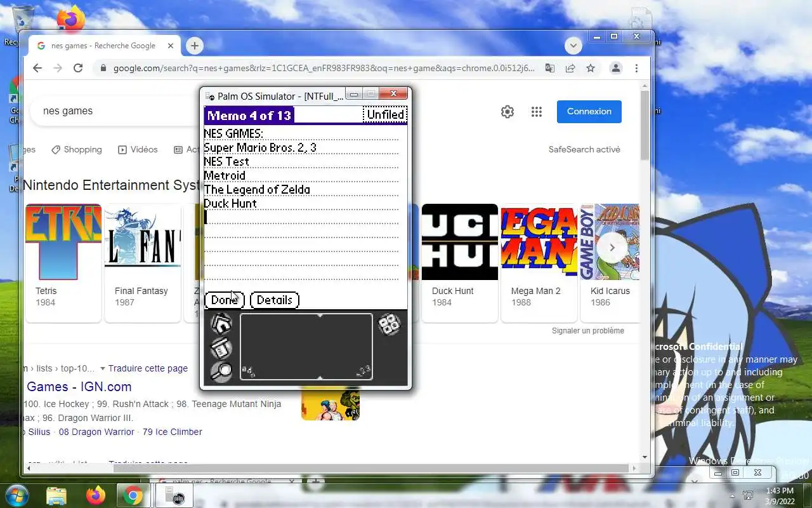Switch to Chrome in the taskbar
Screen dimensions: 812x508
tap(133, 495)
